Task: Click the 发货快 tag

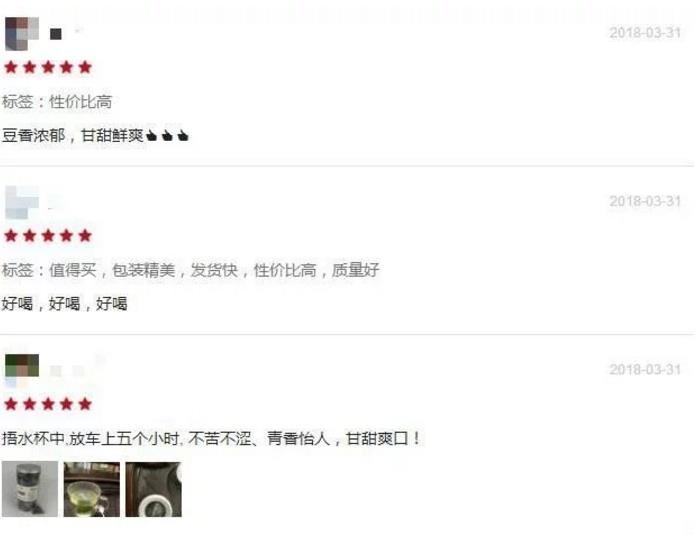Action: click(x=214, y=270)
